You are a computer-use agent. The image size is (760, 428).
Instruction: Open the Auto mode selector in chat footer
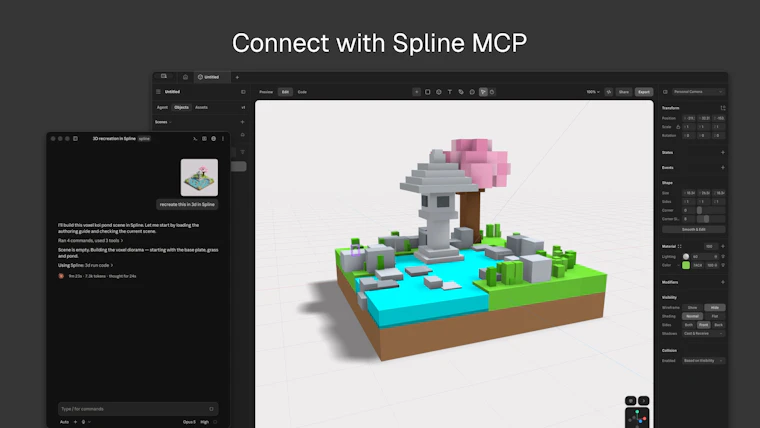64,422
